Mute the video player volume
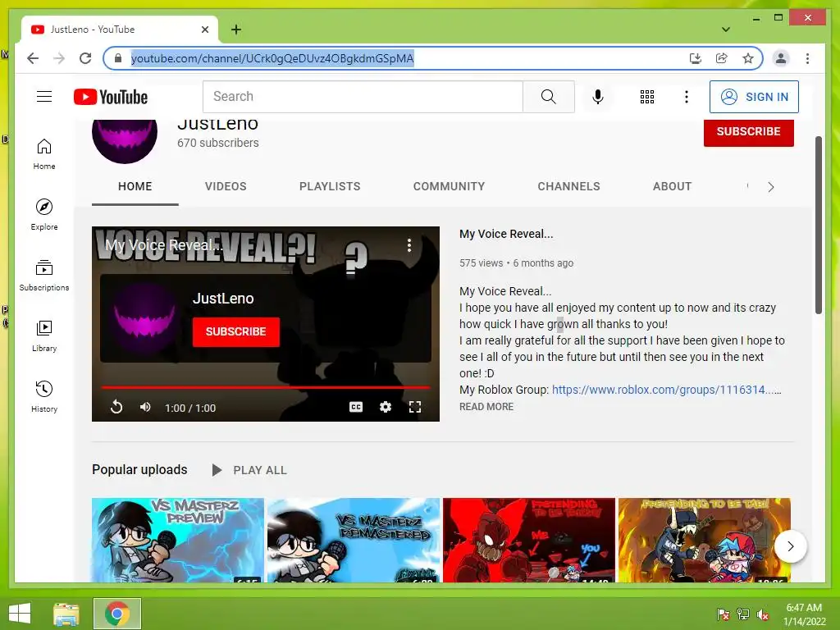This screenshot has width=840, height=630. point(145,407)
